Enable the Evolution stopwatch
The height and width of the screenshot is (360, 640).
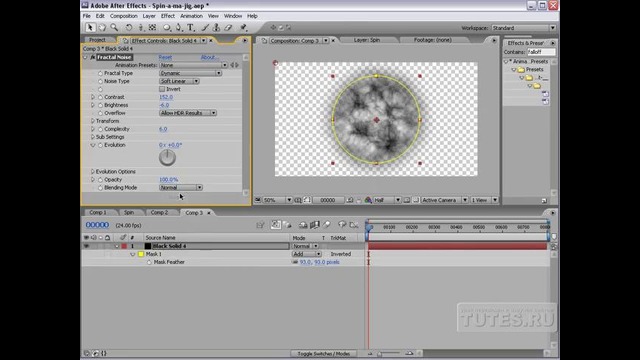[100, 145]
